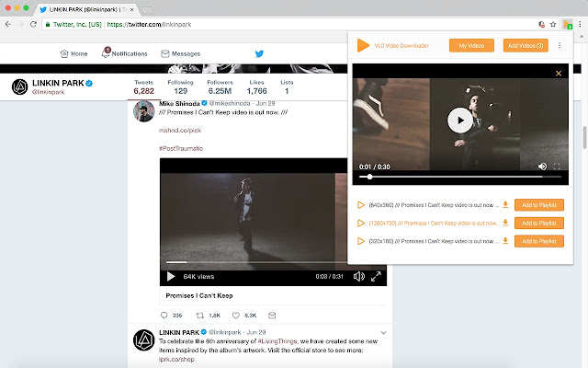
Task: Open Twitter Messages
Action: (x=181, y=53)
